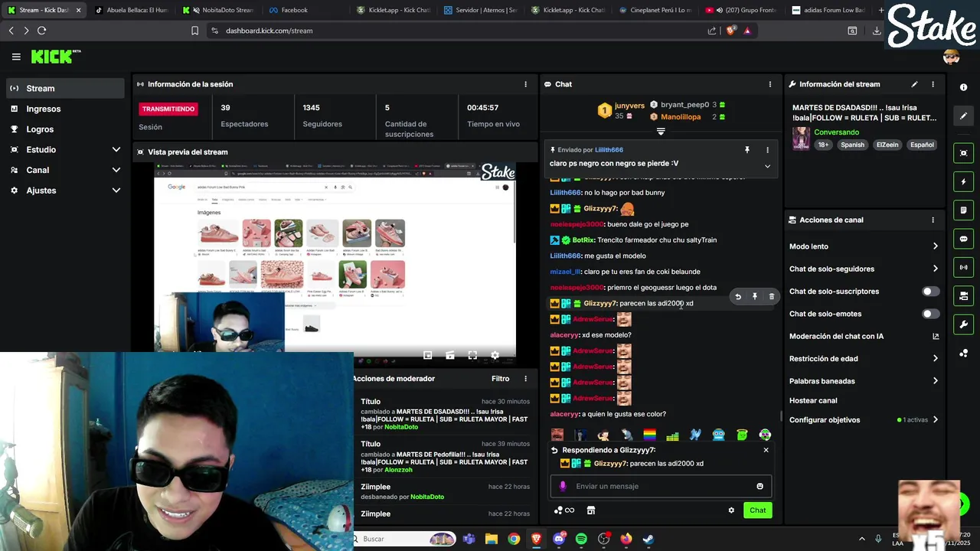980x551 pixels.
Task: Open channel points infinity icon
Action: [564, 510]
